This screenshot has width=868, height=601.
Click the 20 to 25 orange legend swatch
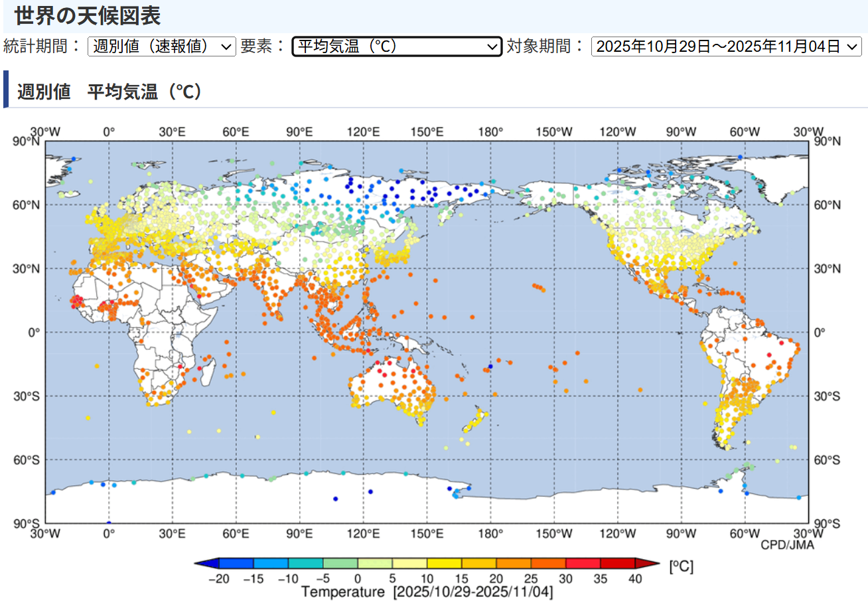[514, 564]
